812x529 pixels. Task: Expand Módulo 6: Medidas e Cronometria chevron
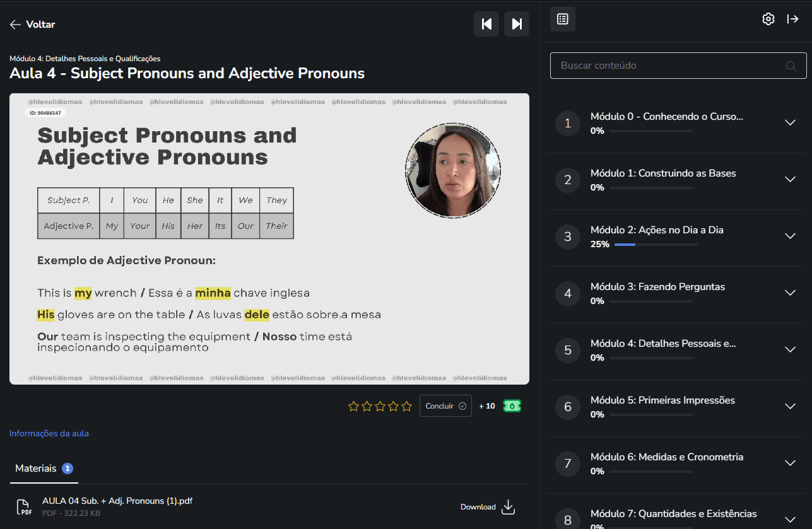tap(790, 463)
